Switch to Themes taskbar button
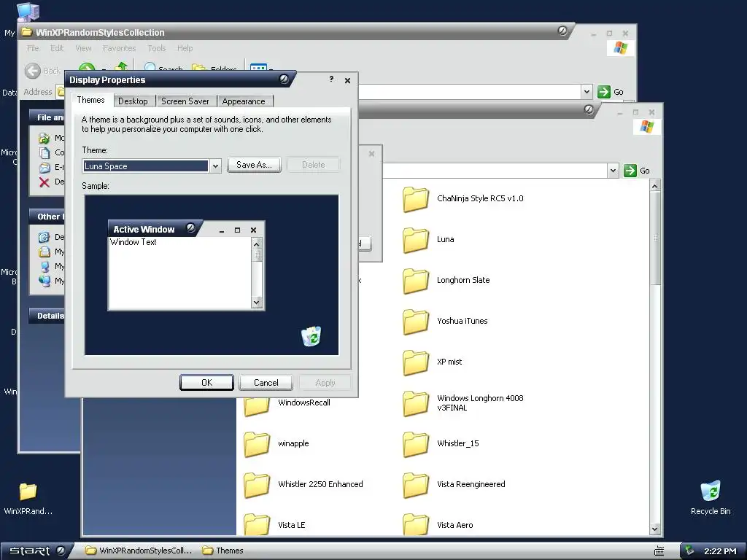Viewport: 747px width, 560px height. click(223, 551)
